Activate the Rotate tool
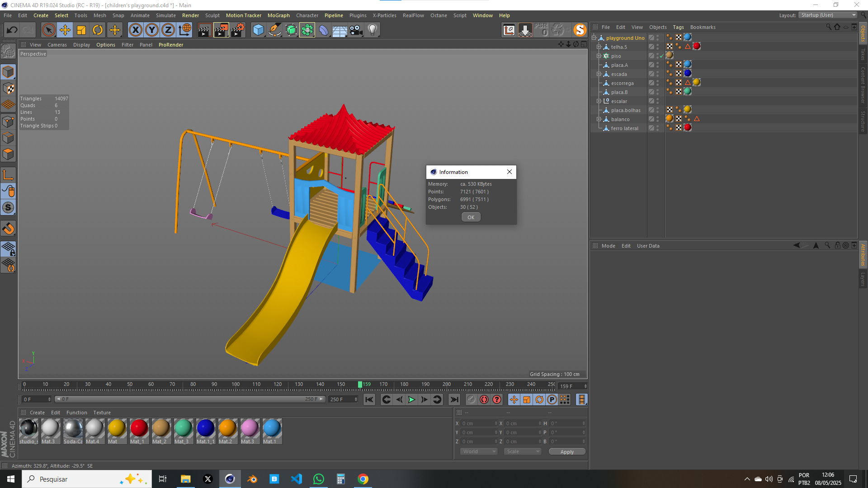This screenshot has width=868, height=488. [98, 30]
